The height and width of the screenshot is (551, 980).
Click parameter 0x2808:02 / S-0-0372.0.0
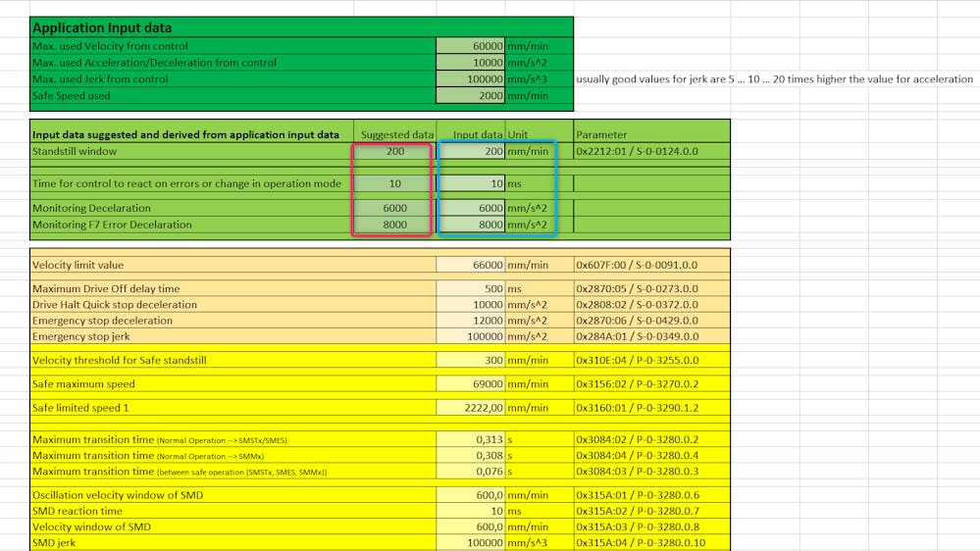(x=637, y=305)
